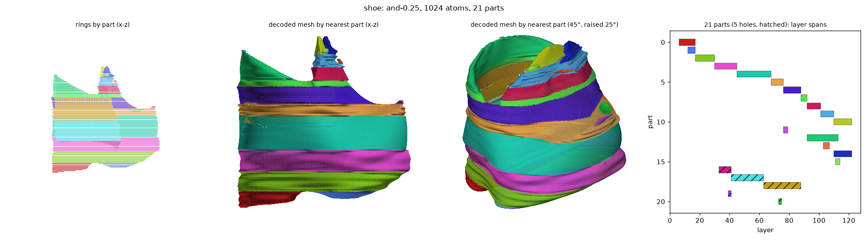Click the 'layer' x-axis label
Viewport: 868px width, 241px height.
765,230
